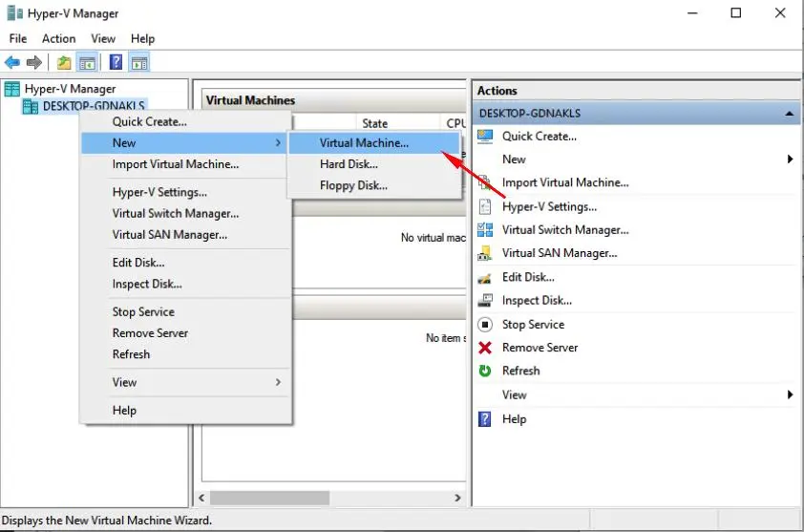Toggle the Show/Hide Action Pane toolbar icon
Viewport: 804px width, 532px height.
[x=139, y=63]
